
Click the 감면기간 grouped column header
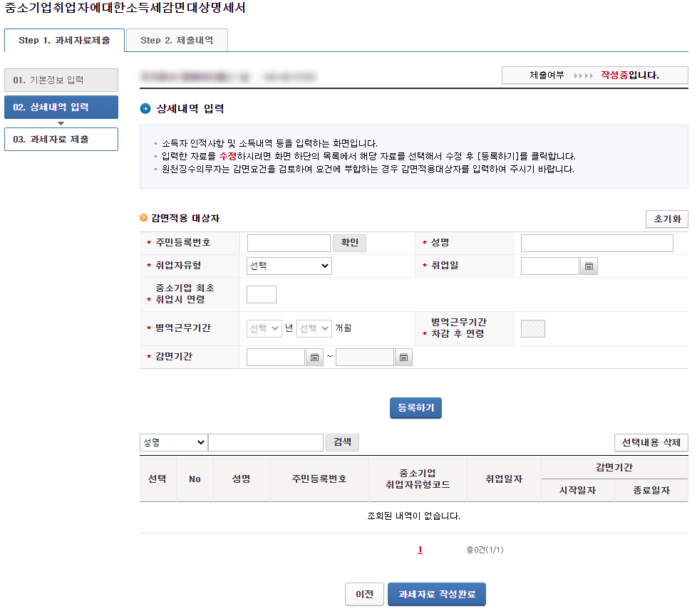click(x=614, y=468)
